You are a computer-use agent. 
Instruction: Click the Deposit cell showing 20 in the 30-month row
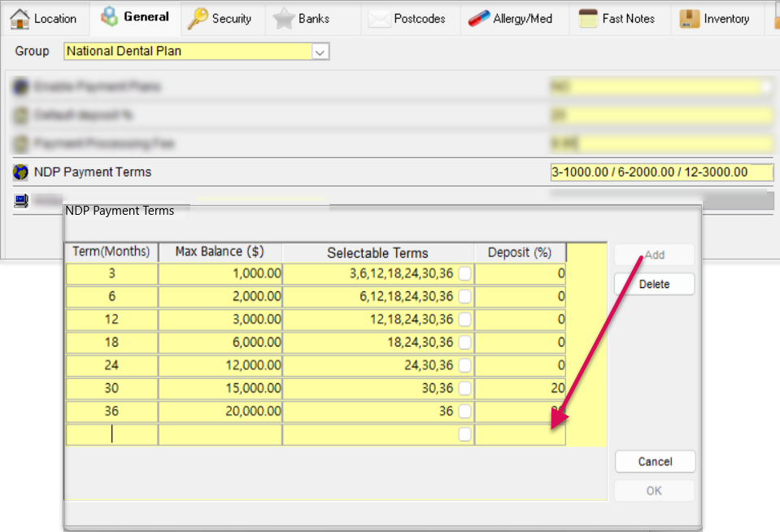521,388
